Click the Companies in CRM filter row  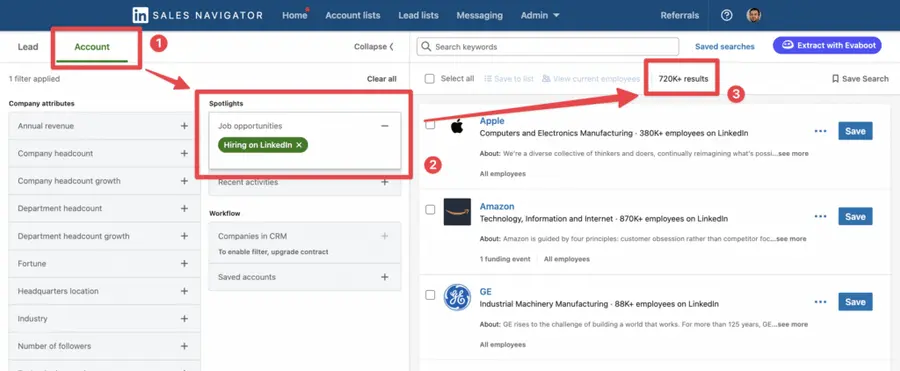(x=305, y=242)
